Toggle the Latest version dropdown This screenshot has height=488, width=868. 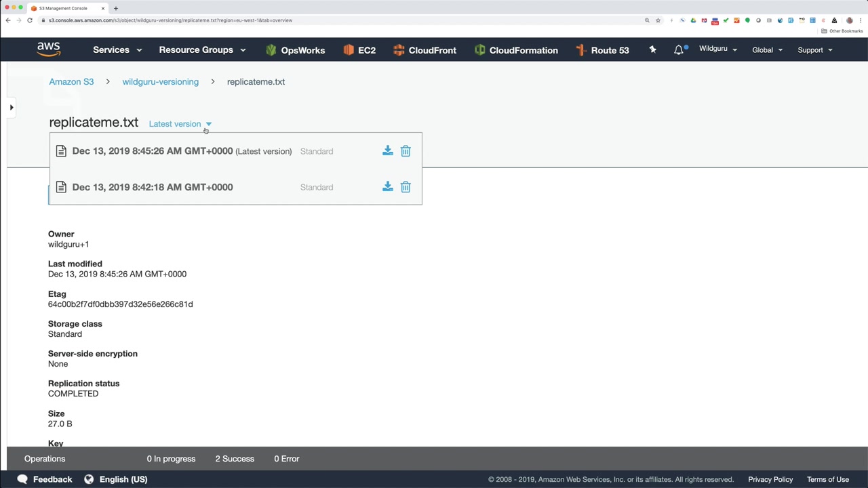(180, 124)
